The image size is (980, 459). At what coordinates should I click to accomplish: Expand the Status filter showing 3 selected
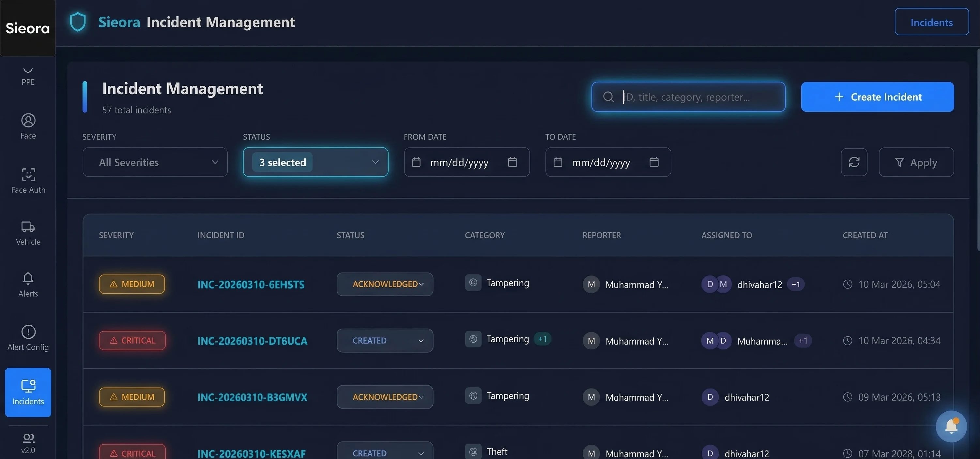click(x=315, y=162)
